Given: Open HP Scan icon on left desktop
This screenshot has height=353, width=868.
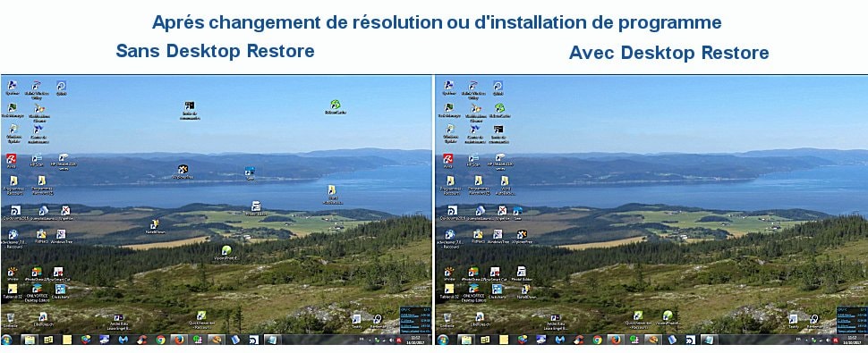Looking at the screenshot, I should pos(37,160).
